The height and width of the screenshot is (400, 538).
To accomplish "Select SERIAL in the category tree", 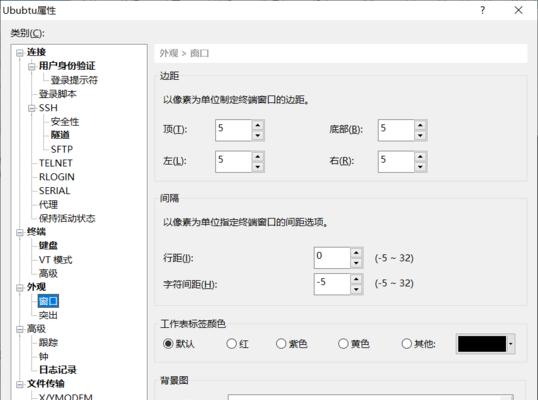I will 55,190.
